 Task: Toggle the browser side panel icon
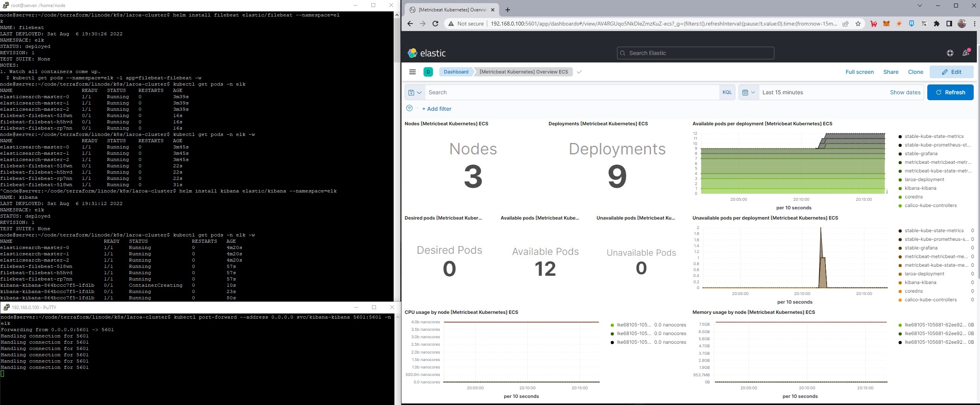point(949,24)
